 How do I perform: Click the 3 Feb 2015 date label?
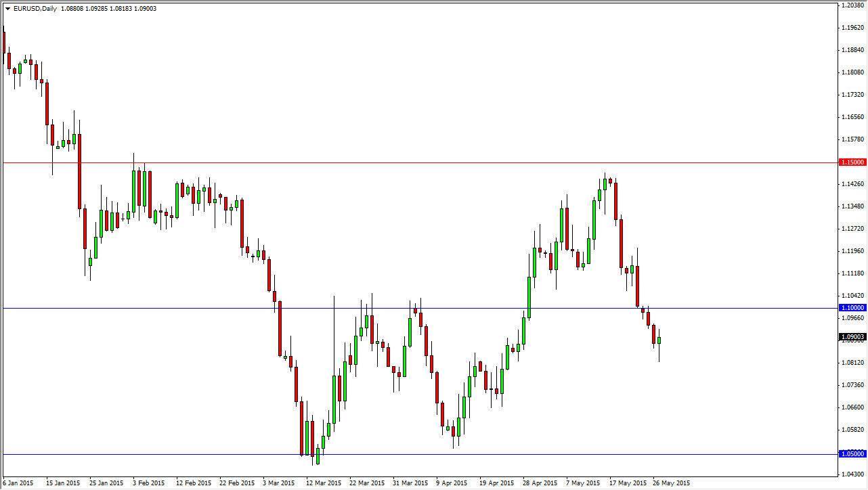click(149, 483)
